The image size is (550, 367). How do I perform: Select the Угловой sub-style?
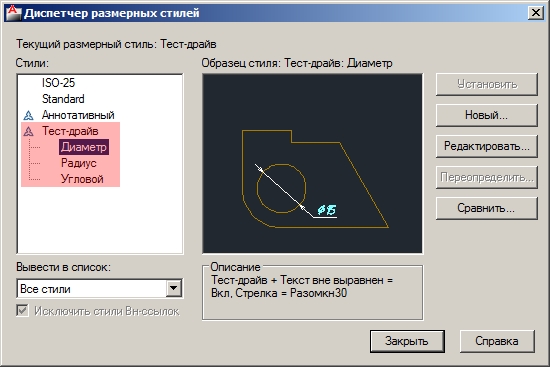point(82,179)
